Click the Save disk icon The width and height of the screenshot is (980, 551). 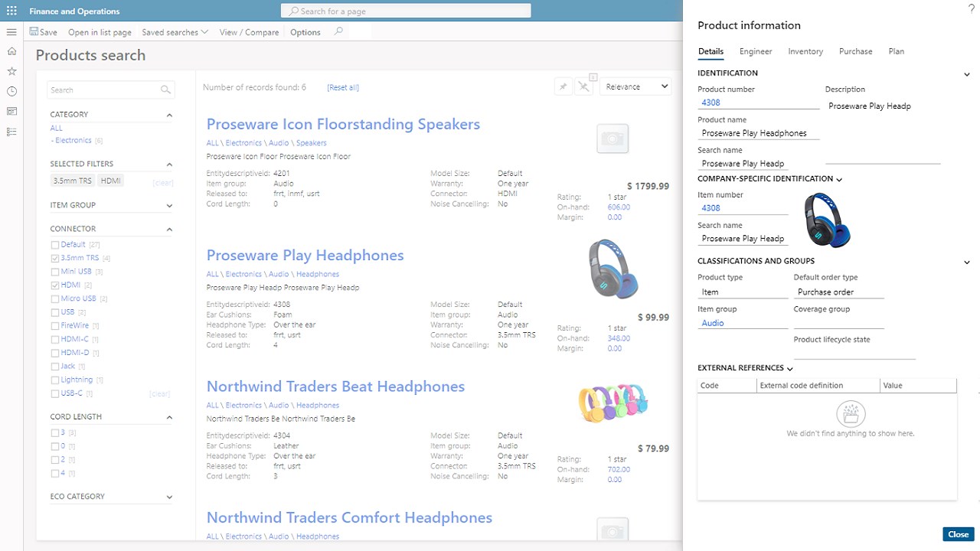click(x=34, y=32)
